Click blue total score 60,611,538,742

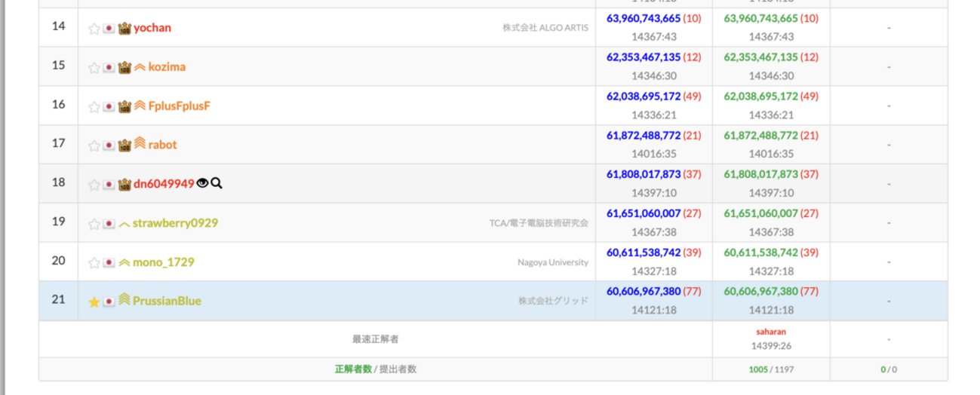click(x=644, y=253)
